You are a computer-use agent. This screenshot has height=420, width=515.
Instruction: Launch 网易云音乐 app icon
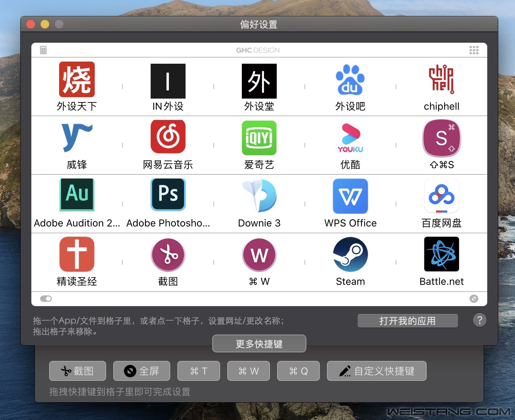click(168, 137)
